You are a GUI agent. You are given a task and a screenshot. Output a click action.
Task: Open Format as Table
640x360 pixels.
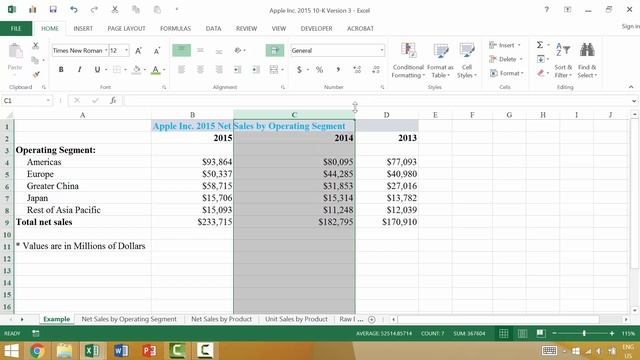point(440,60)
